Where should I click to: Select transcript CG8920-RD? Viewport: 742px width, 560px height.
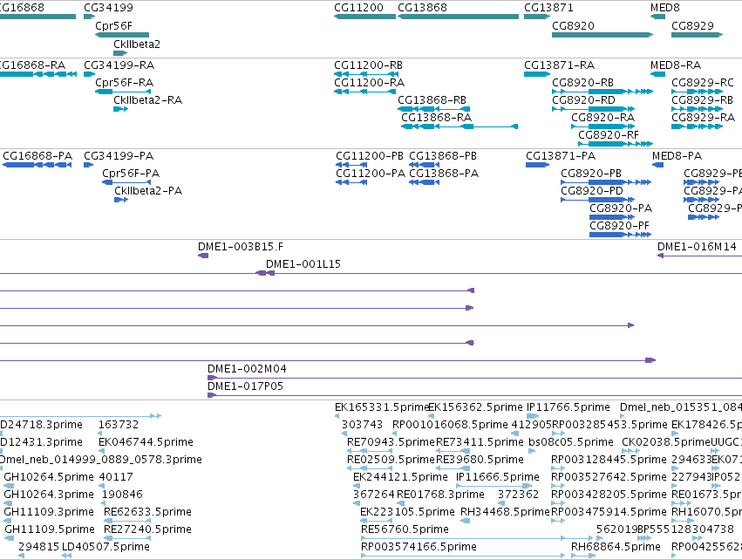[x=593, y=109]
